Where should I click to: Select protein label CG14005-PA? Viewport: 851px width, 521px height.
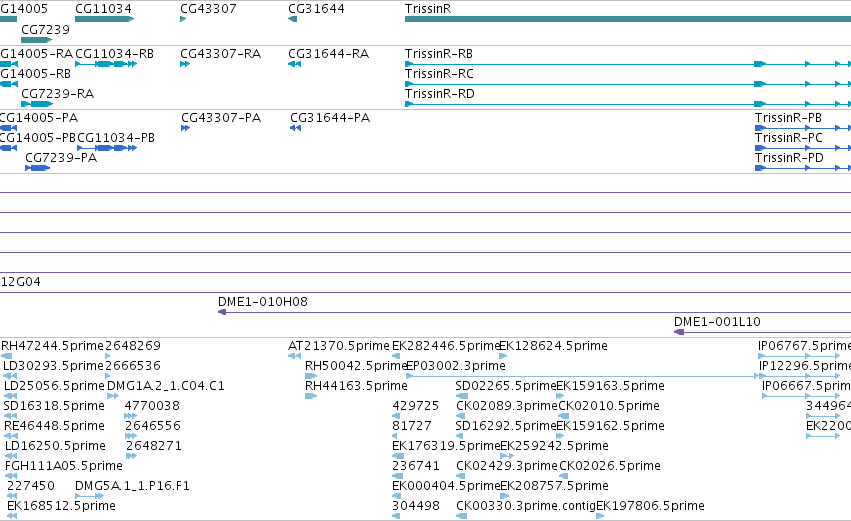(x=39, y=118)
